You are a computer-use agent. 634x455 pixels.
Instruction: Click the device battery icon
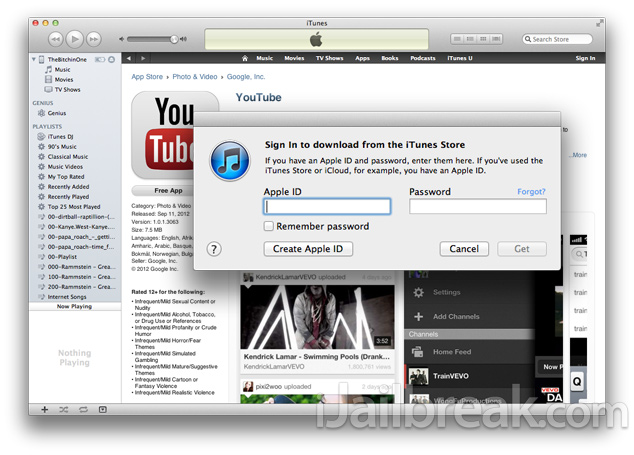(99, 59)
